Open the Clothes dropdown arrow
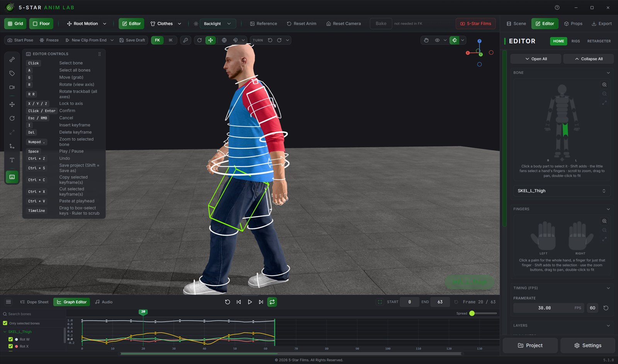Screen dimensions: 618x364 pos(180,24)
